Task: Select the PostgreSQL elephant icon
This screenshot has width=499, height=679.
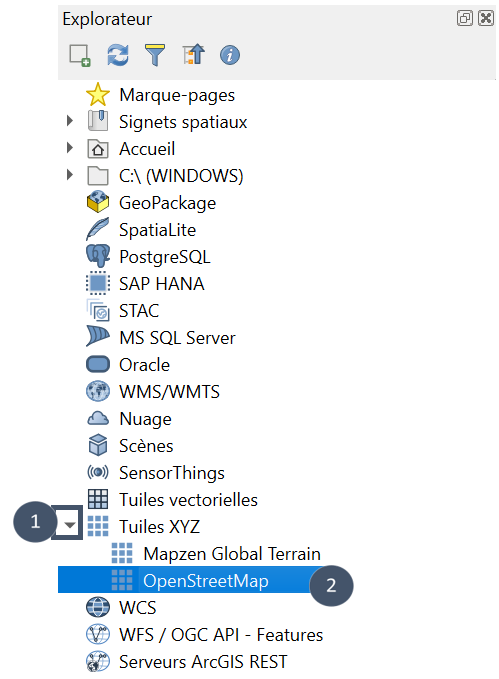Action: coord(98,256)
